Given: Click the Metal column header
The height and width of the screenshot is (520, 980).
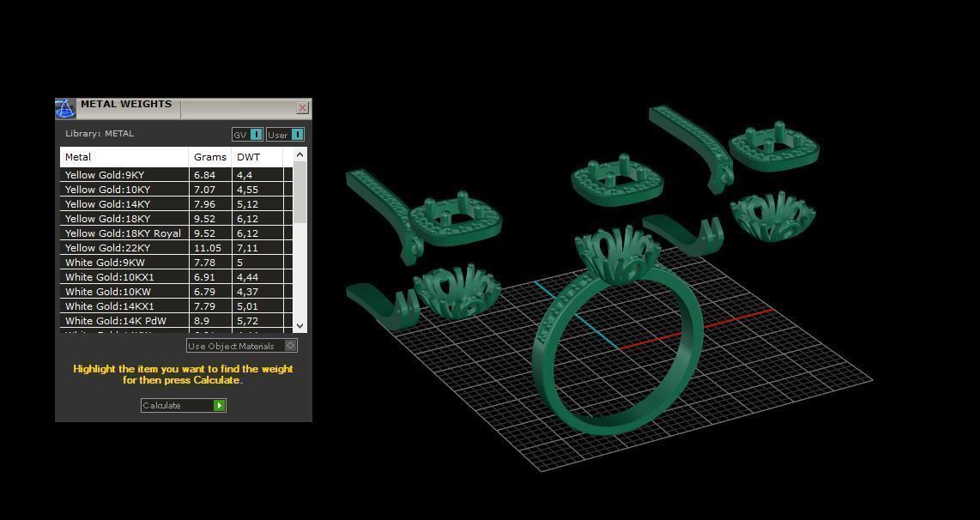Looking at the screenshot, I should 124,157.
